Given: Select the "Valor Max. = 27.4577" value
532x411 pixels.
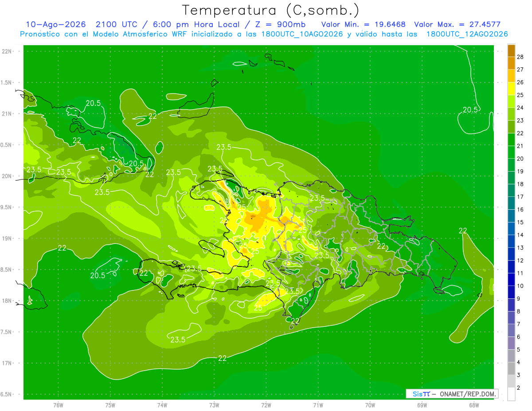Looking at the screenshot, I should click(x=457, y=24).
